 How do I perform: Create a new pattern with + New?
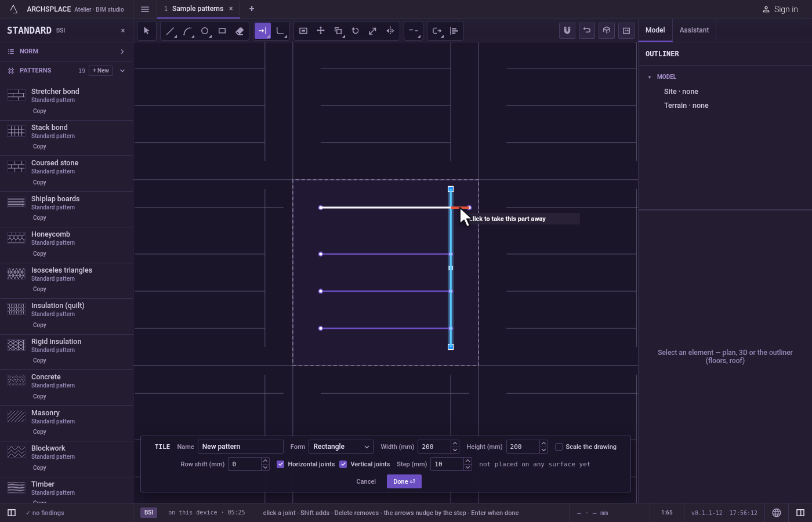coord(101,71)
